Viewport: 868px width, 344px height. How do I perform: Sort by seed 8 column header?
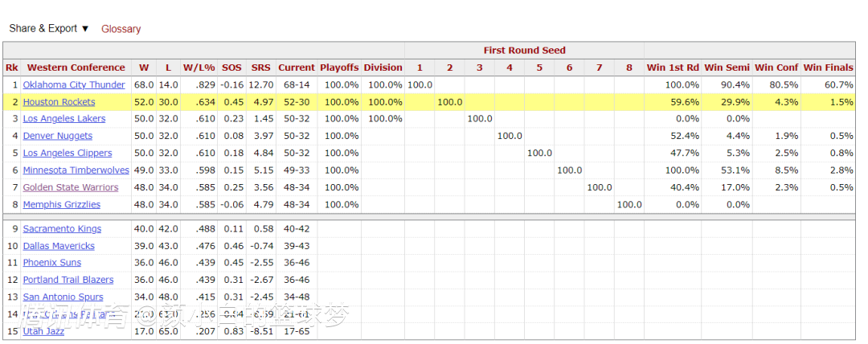(628, 68)
